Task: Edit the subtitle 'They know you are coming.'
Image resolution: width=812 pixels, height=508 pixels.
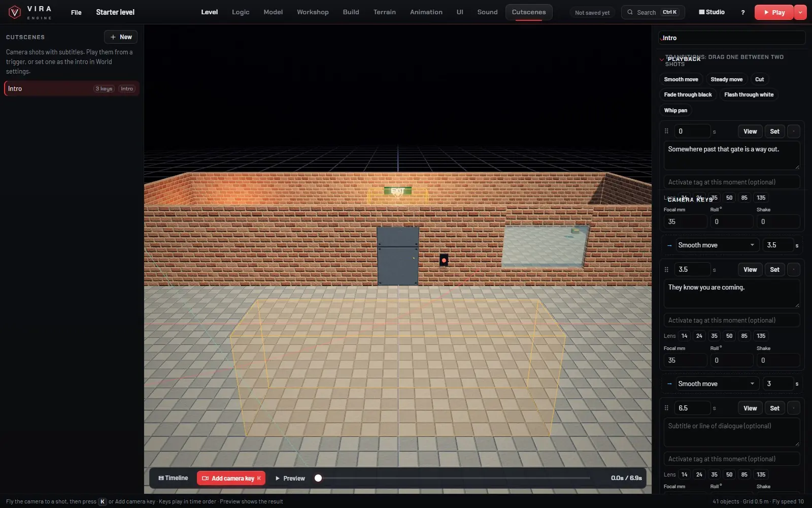Action: point(732,294)
